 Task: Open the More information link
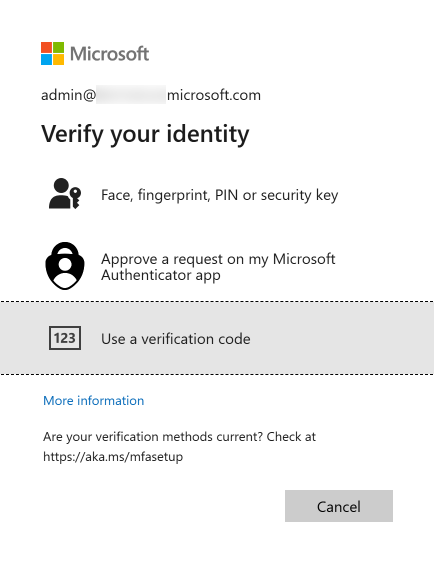point(93,400)
